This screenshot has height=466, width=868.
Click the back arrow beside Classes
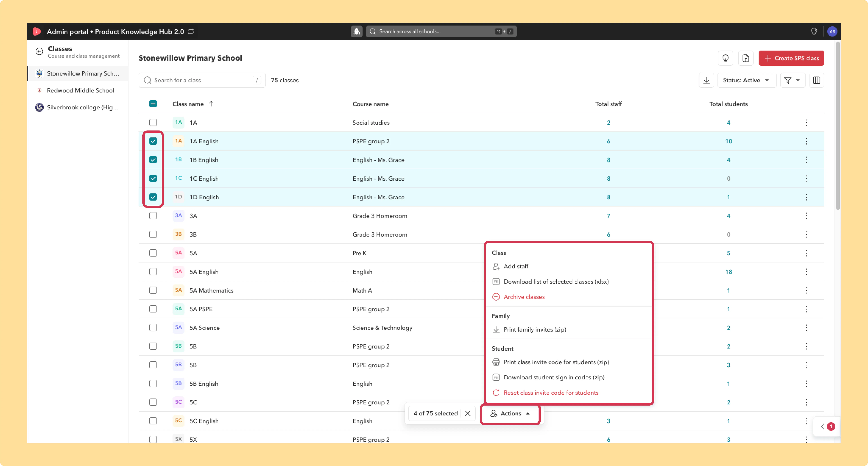39,52
